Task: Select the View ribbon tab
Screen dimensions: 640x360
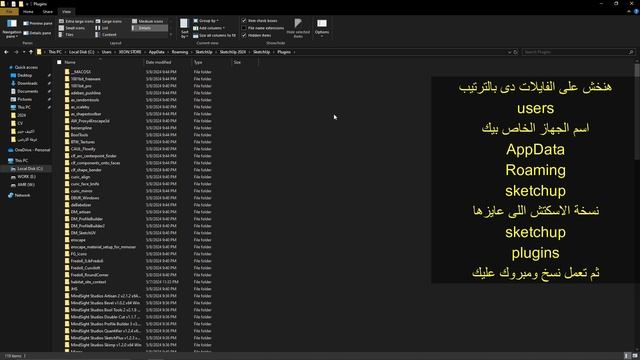Action: click(66, 12)
